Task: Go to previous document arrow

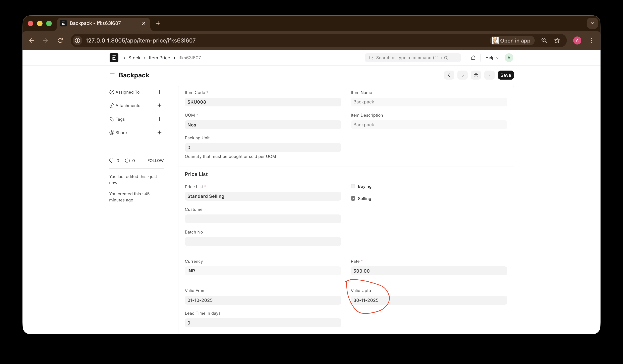Action: pos(449,75)
